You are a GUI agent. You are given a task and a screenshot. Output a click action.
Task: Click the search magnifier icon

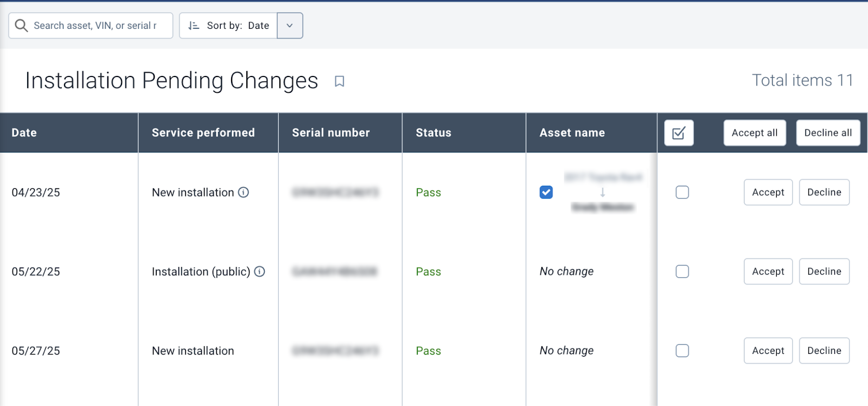21,26
